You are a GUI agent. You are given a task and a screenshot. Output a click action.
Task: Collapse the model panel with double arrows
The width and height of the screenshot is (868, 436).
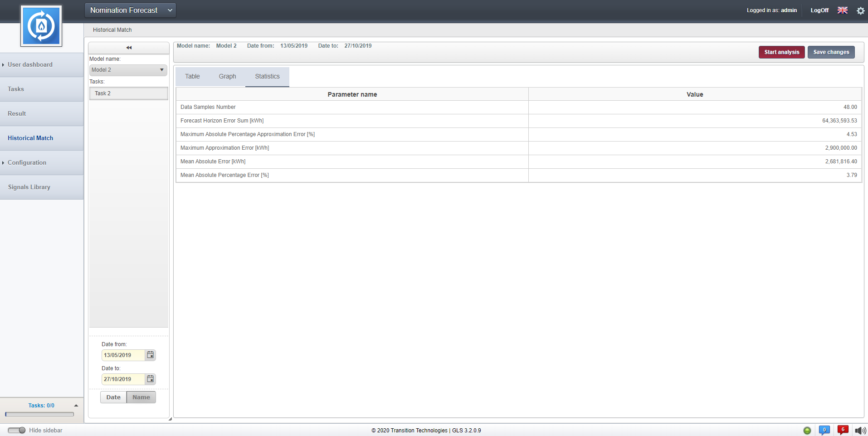pyautogui.click(x=129, y=48)
